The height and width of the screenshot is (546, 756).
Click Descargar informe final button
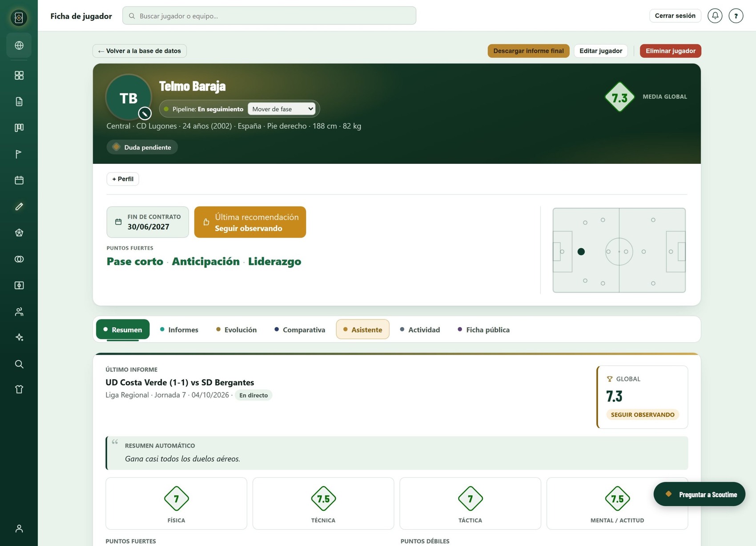[x=528, y=51]
